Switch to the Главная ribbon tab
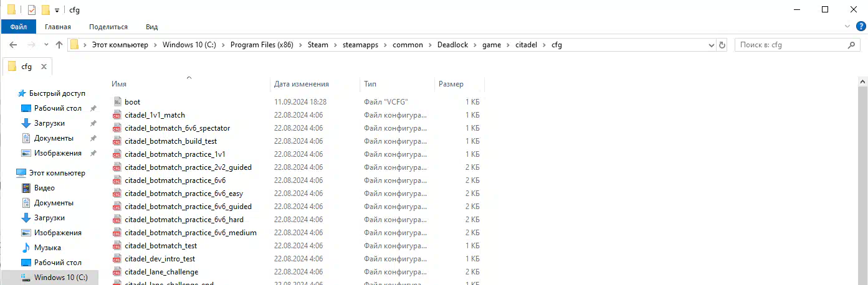 click(57, 27)
